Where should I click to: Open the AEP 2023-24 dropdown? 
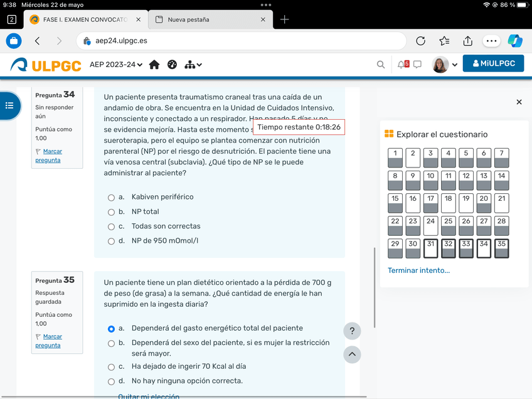116,65
